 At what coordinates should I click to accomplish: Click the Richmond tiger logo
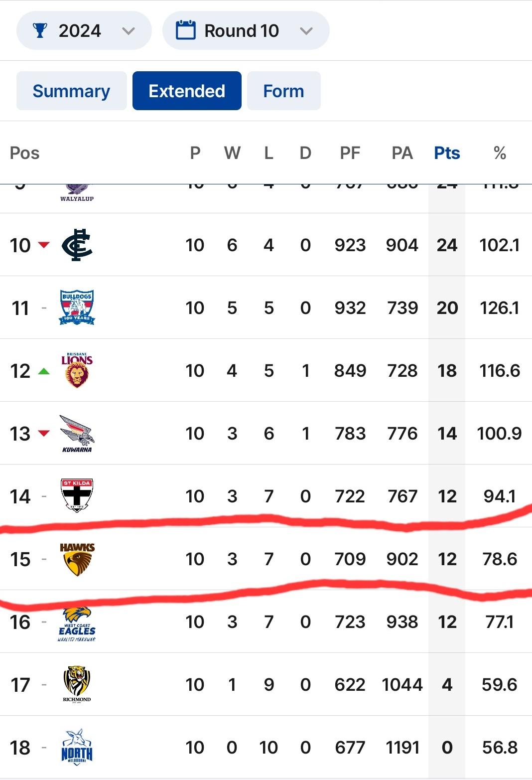point(77,684)
